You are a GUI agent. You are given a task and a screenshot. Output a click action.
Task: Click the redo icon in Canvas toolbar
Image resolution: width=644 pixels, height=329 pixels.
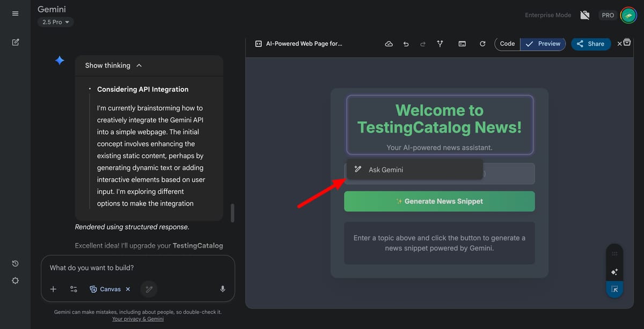[x=423, y=43]
